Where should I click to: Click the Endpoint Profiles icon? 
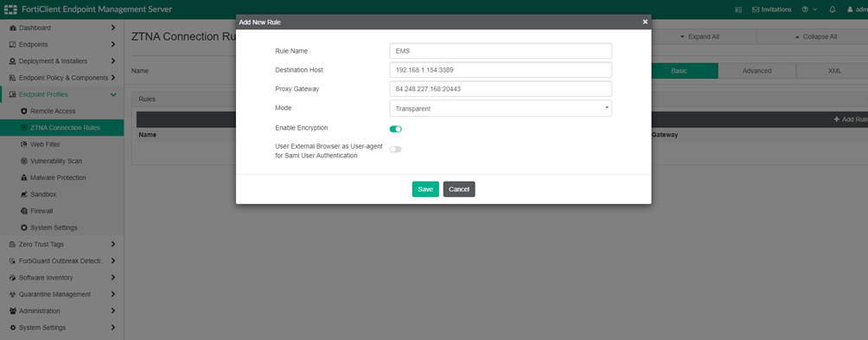[13, 94]
